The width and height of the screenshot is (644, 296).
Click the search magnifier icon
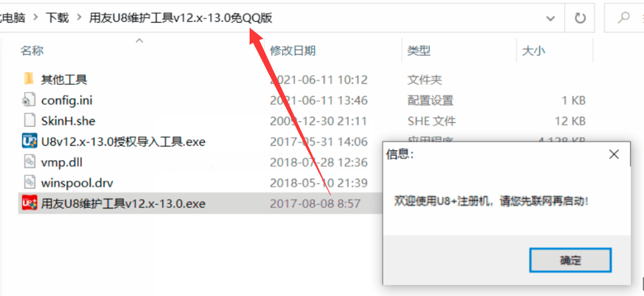pyautogui.click(x=624, y=18)
